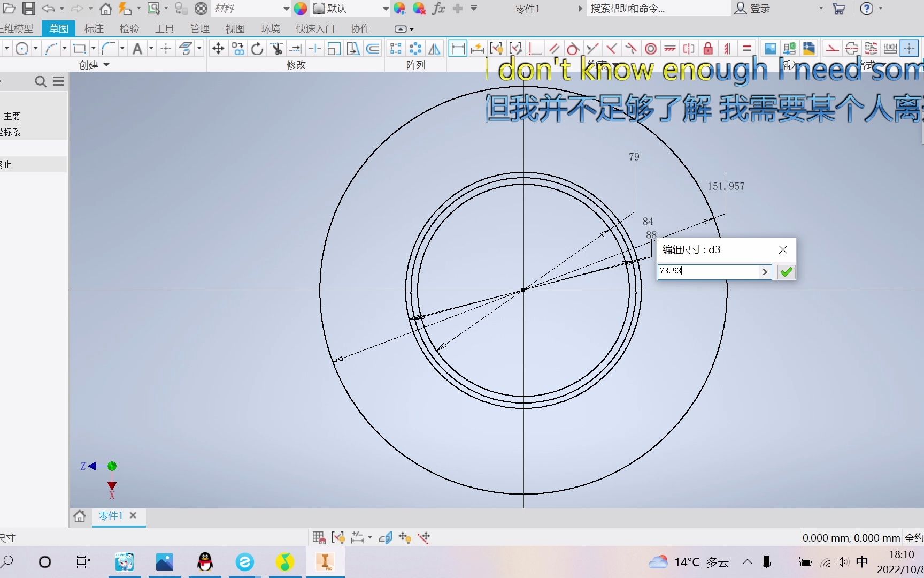Expand the Text tool dropdown arrow
The width and height of the screenshot is (924, 578).
pos(151,49)
